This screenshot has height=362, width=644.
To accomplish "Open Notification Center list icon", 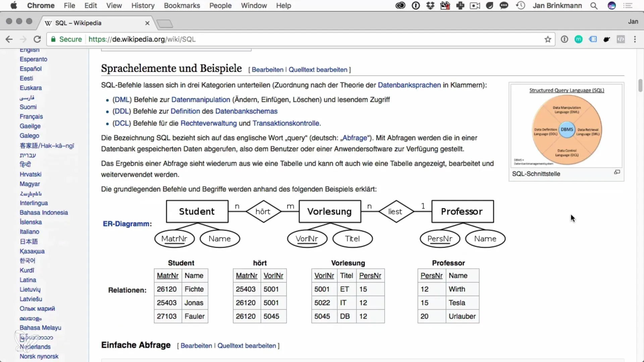I will pos(628,6).
